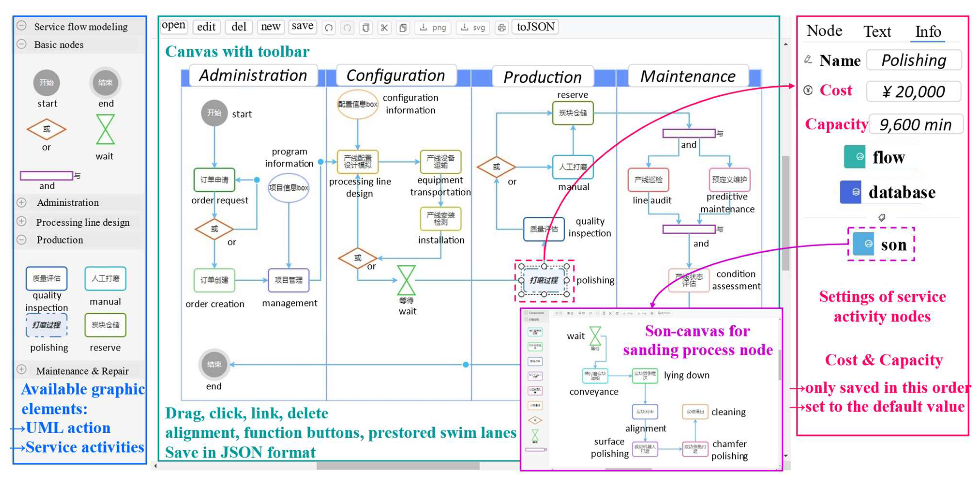The height and width of the screenshot is (483, 980).
Task: Pick the or diamond node in palette
Action: [46, 130]
